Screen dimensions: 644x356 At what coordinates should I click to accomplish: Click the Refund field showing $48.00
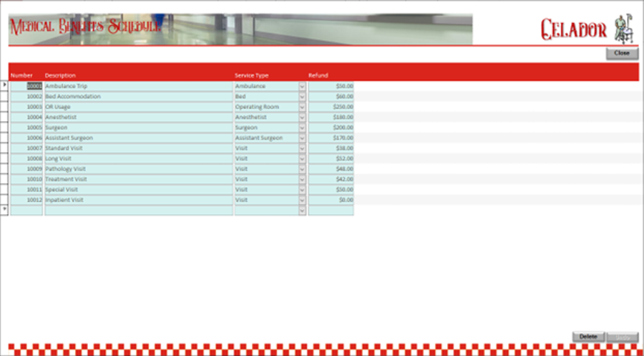331,169
